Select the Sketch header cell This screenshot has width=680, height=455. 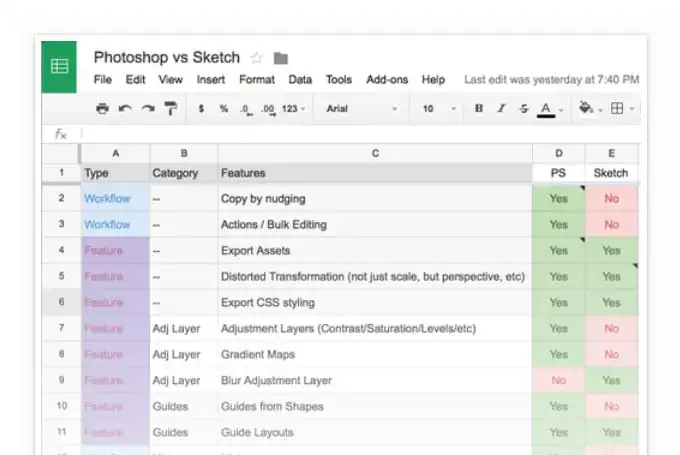pos(611,173)
